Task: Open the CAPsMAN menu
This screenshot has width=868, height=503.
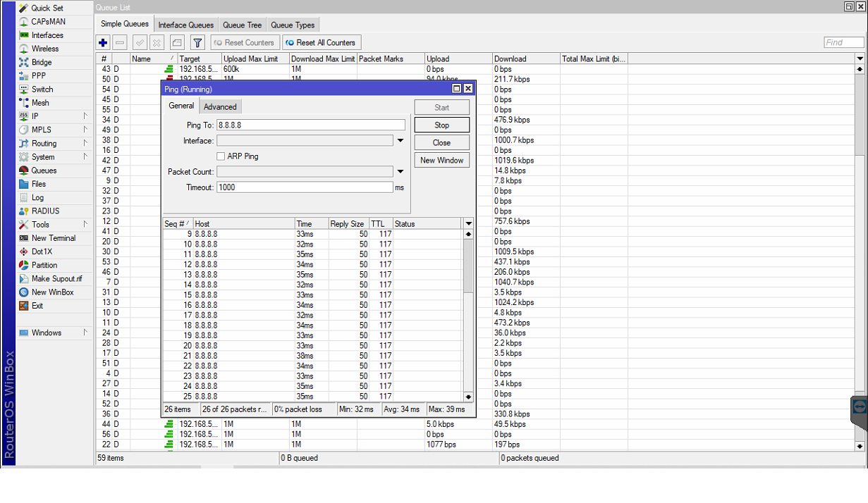Action: click(48, 22)
